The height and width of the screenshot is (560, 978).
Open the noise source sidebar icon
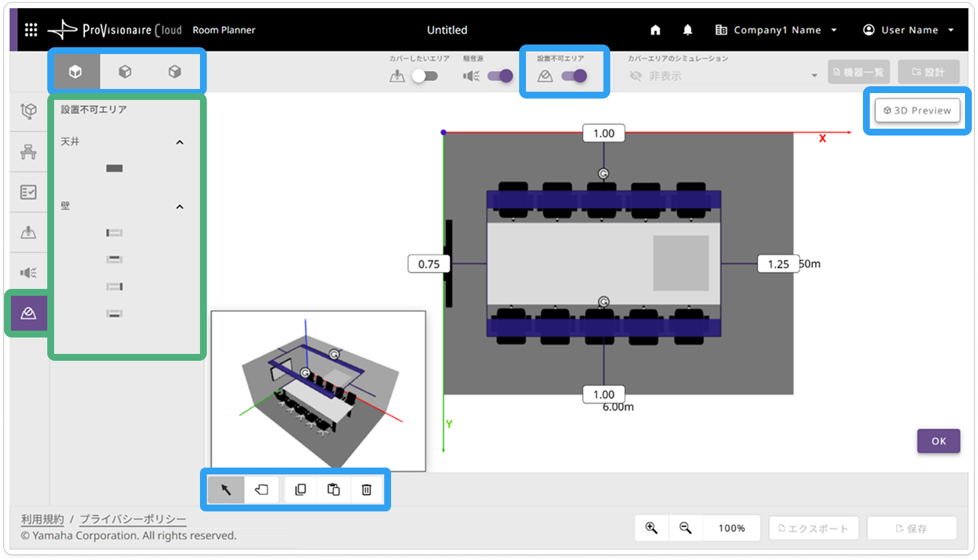pos(29,273)
